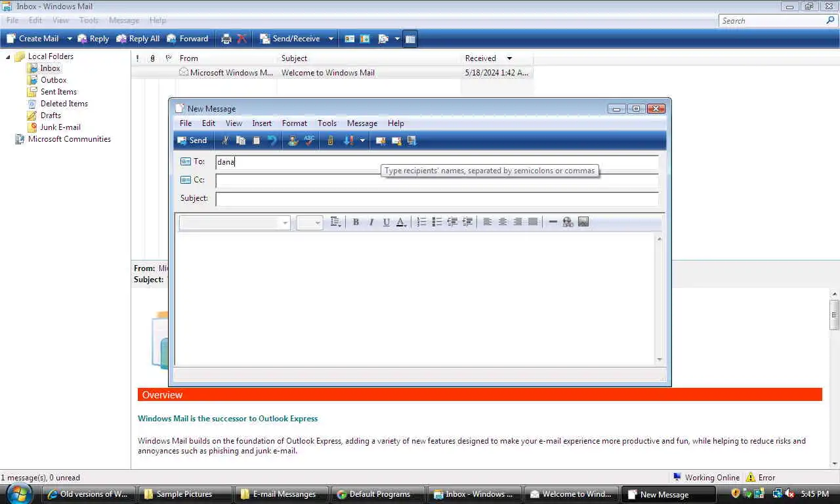Click the ABC Spelling check icon
This screenshot has height=504, width=840.
[x=309, y=140]
